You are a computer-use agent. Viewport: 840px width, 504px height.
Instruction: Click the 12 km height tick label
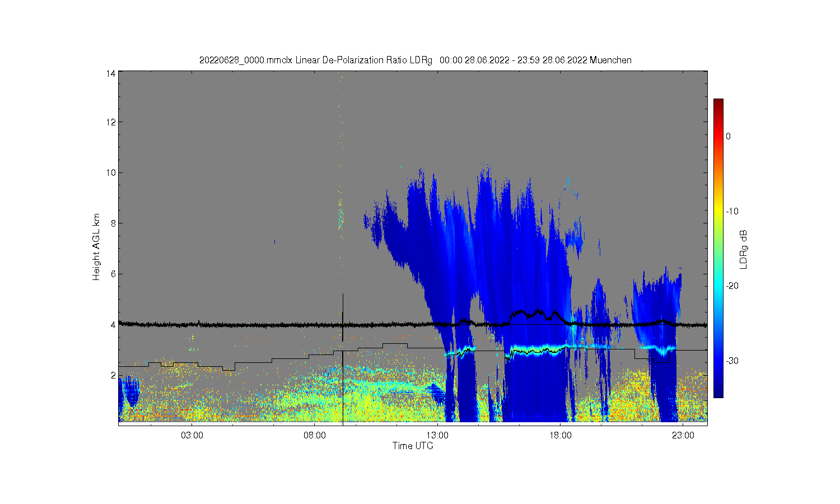(111, 122)
